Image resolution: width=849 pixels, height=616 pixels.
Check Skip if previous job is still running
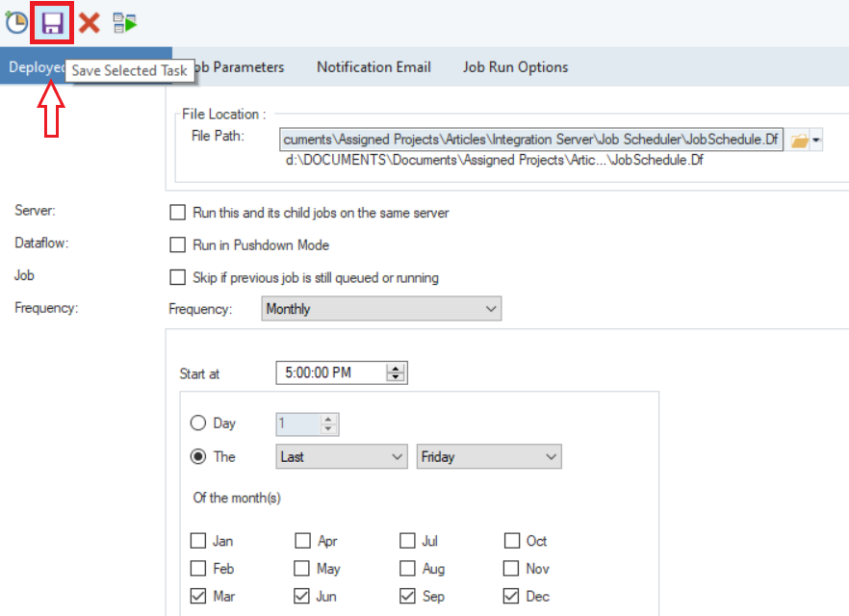point(177,278)
